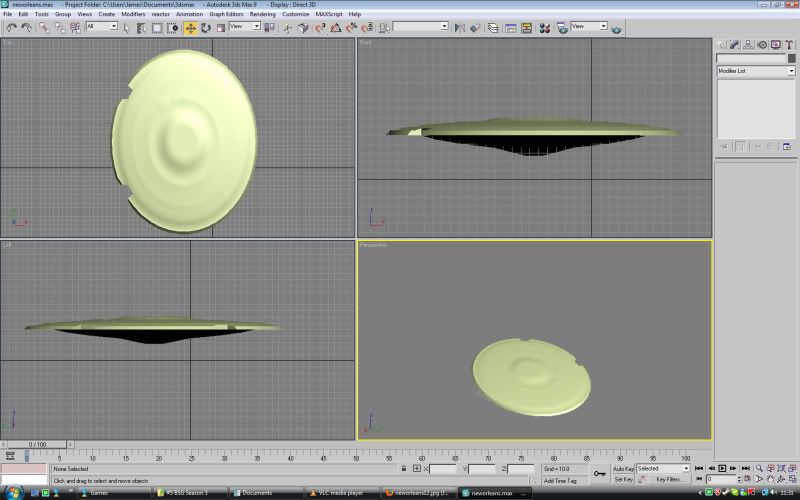
Task: Open the Rendering menu
Action: 262,14
